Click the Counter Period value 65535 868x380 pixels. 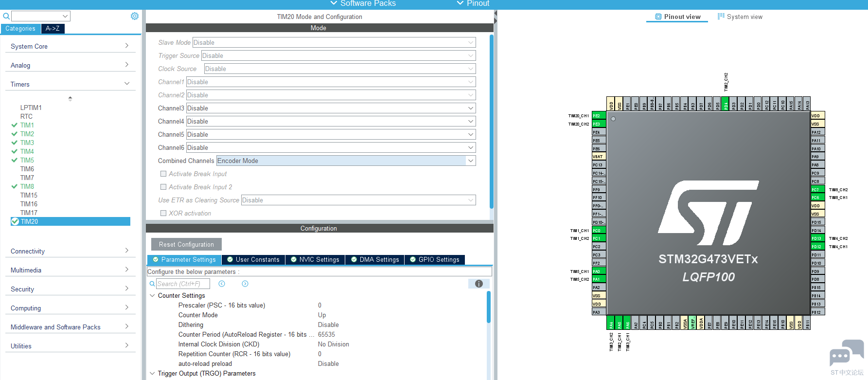[326, 334]
